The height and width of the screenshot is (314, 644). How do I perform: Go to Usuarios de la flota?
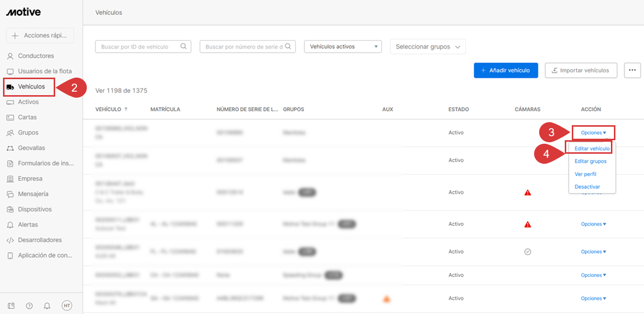click(x=45, y=71)
